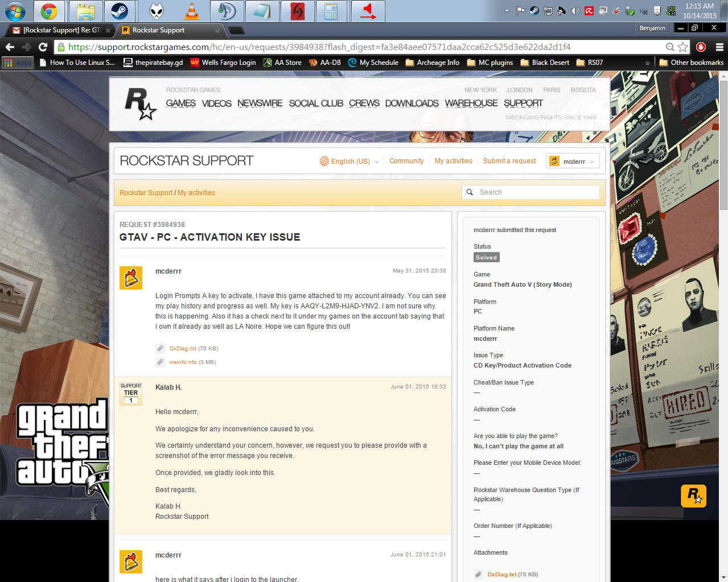The image size is (728, 582).
Task: Open a new browser tab
Action: click(236, 30)
